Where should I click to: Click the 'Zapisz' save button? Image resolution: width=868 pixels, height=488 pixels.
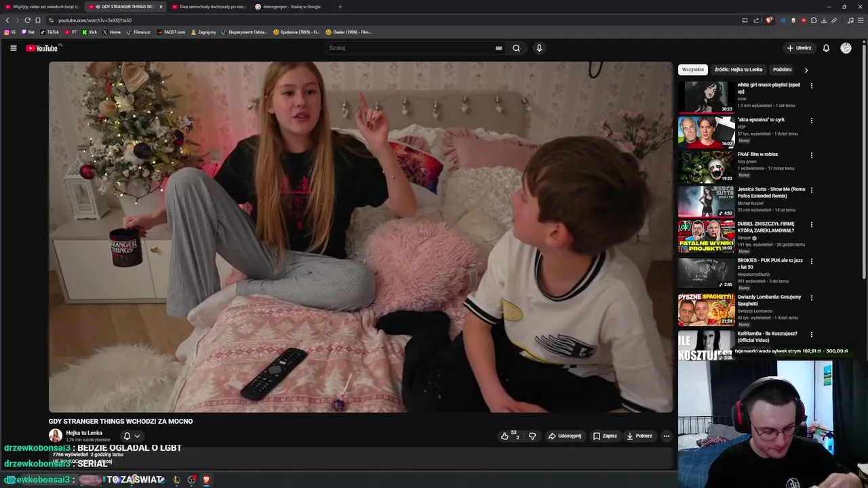(605, 436)
